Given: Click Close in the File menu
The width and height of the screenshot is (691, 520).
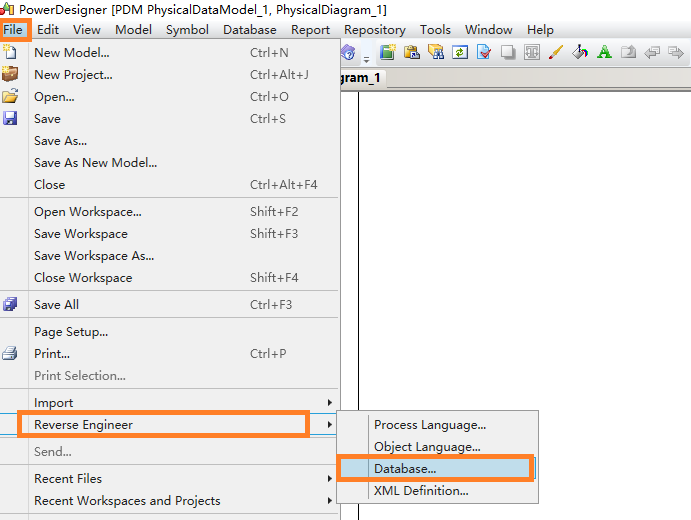Looking at the screenshot, I should 169,185.
